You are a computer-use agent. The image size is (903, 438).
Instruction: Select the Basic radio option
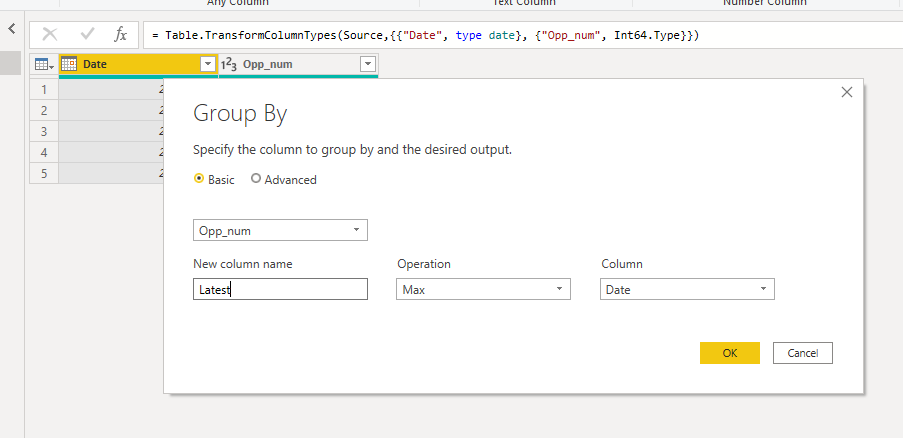pyautogui.click(x=214, y=180)
